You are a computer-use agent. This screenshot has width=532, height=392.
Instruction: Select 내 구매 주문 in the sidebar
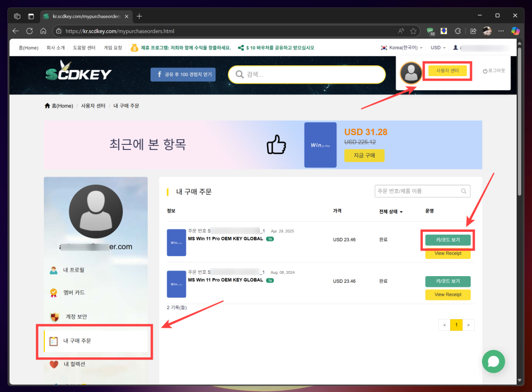[x=95, y=341]
